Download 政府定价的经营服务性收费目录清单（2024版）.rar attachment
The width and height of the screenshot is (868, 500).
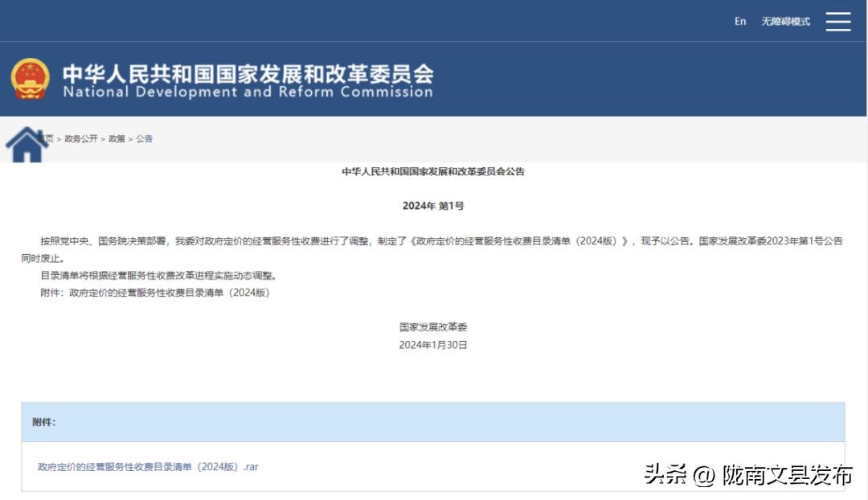pos(148,467)
